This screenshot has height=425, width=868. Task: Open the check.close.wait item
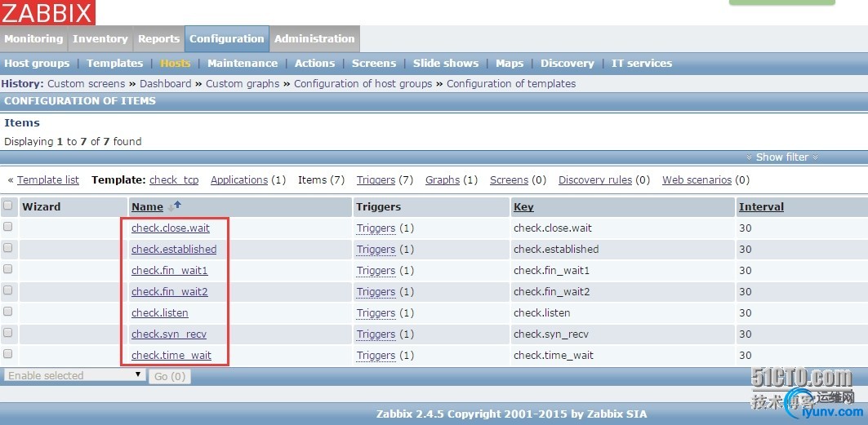coord(171,228)
